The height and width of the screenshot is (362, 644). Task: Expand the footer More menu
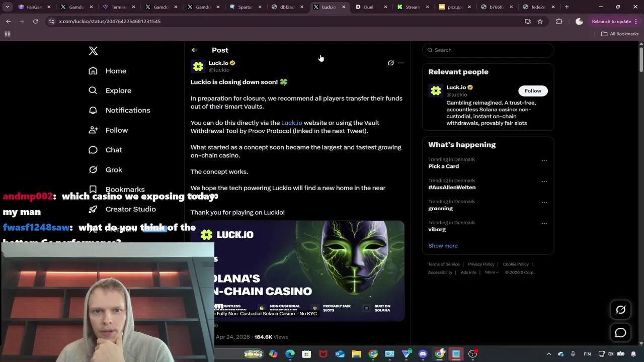click(492, 273)
